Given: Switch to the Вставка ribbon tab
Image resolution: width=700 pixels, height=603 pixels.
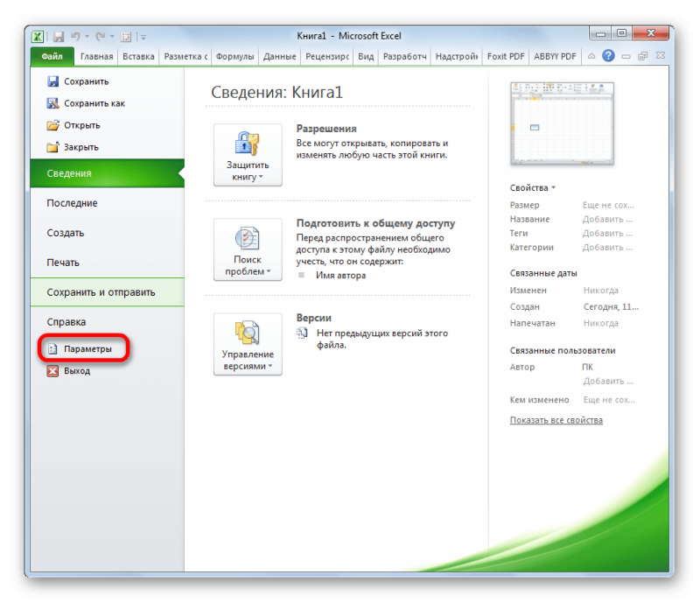Looking at the screenshot, I should (138, 56).
